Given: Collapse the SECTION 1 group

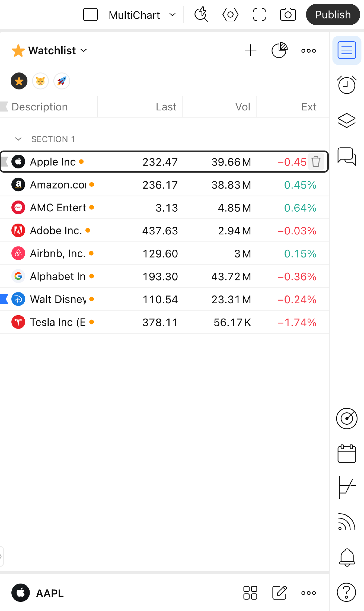Looking at the screenshot, I should coord(18,139).
